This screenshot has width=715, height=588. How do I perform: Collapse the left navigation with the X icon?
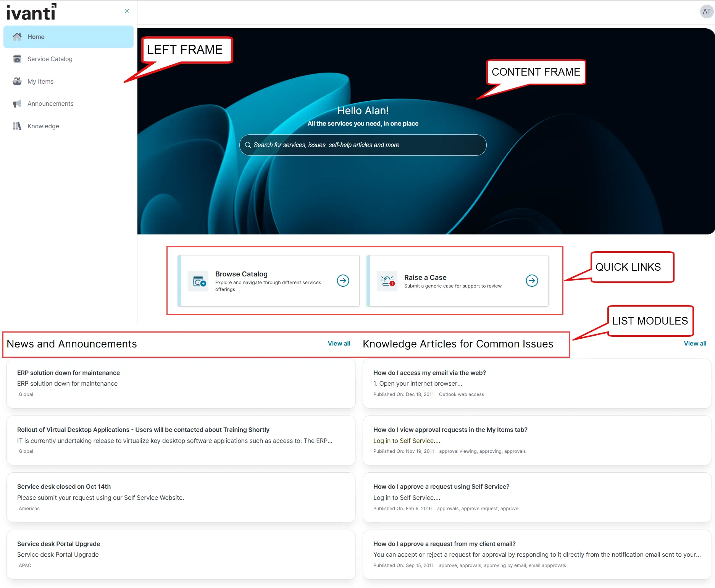127,11
